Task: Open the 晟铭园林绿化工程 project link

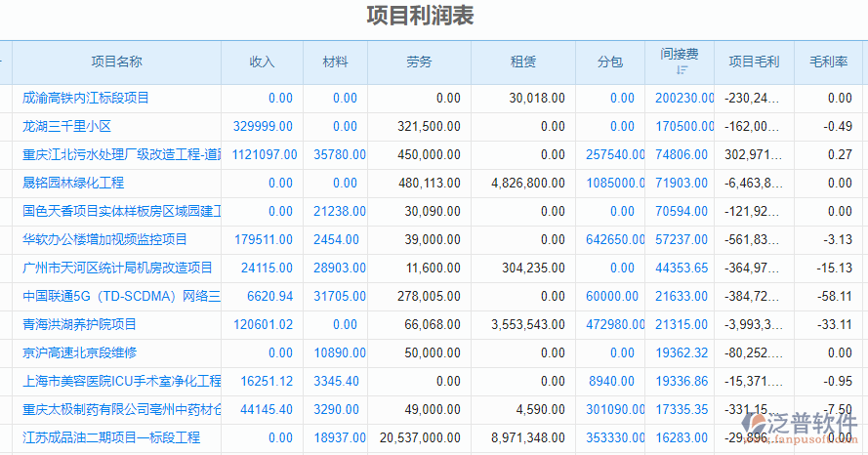Action: (x=73, y=183)
